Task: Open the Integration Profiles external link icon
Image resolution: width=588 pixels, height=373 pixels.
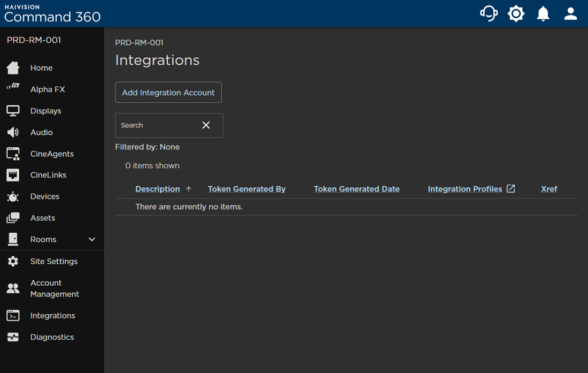Action: [x=510, y=188]
